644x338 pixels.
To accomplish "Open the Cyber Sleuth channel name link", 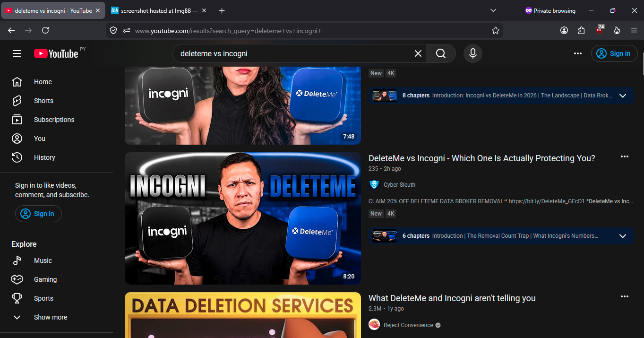I will [x=399, y=185].
